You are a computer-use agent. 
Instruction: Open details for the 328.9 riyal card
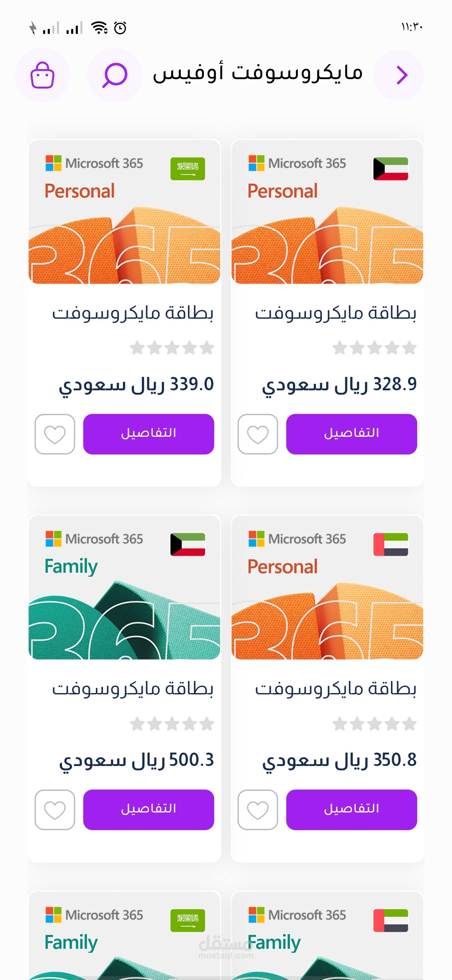(x=352, y=434)
